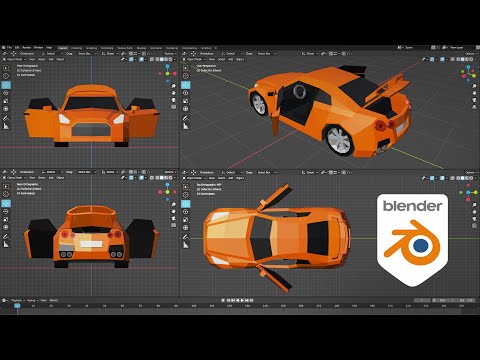480x360 pixels.
Task: Click the pan hand icon in Front Orthographic viewport
Action: (174, 93)
